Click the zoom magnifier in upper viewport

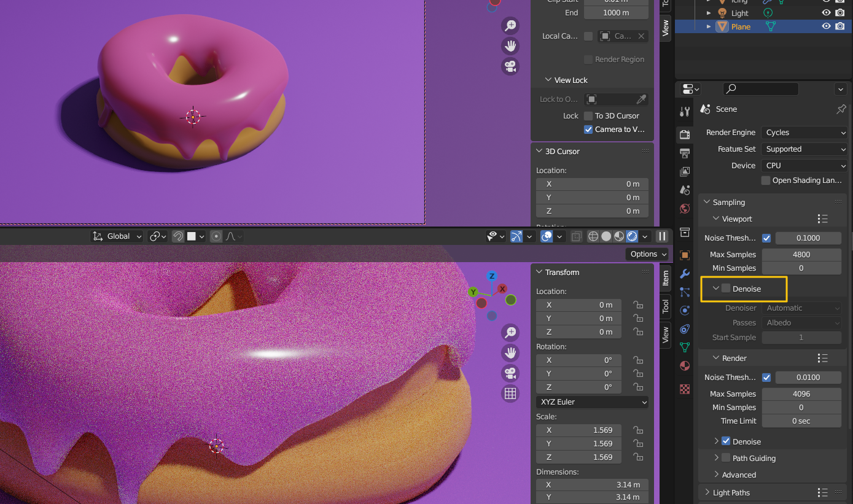510,25
